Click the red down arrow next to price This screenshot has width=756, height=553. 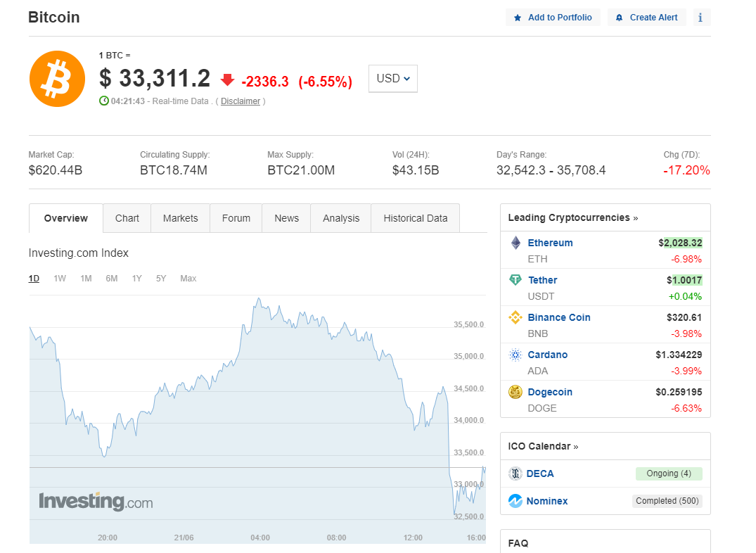click(228, 80)
